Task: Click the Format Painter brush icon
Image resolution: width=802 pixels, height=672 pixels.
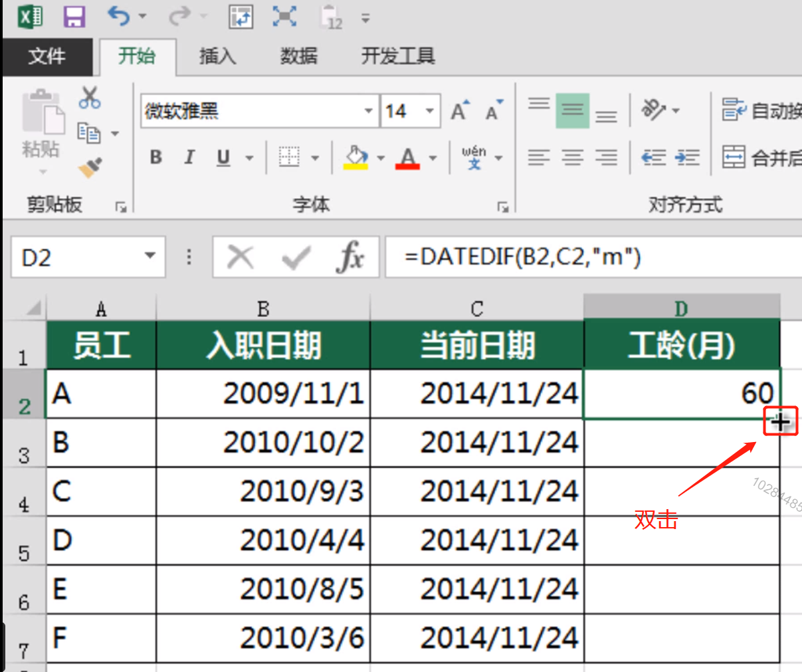Action: coord(90,168)
